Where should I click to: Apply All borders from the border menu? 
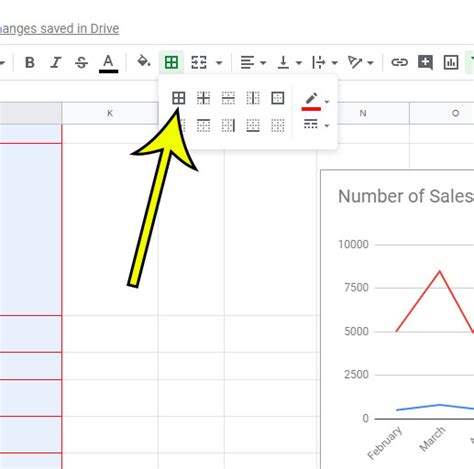179,98
